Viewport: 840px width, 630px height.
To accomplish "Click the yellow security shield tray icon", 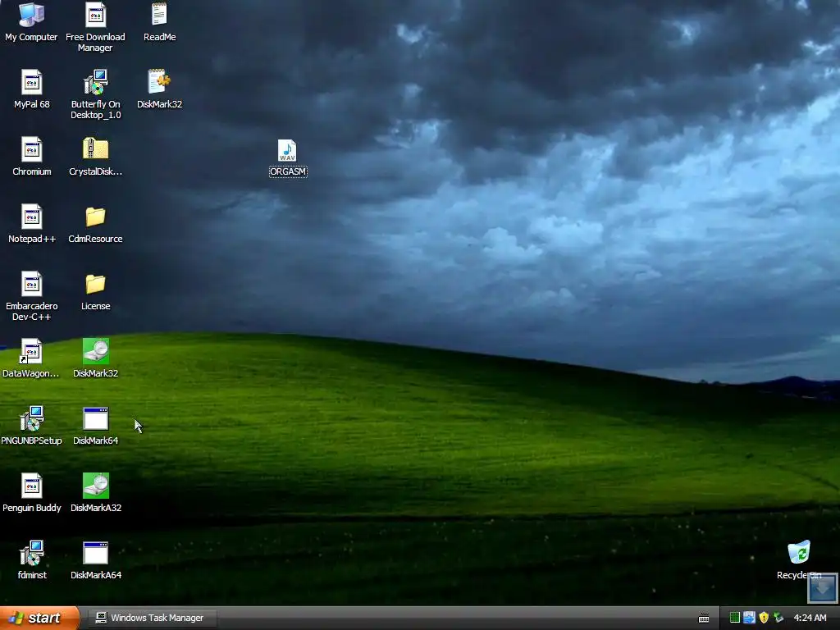I will pos(764,618).
